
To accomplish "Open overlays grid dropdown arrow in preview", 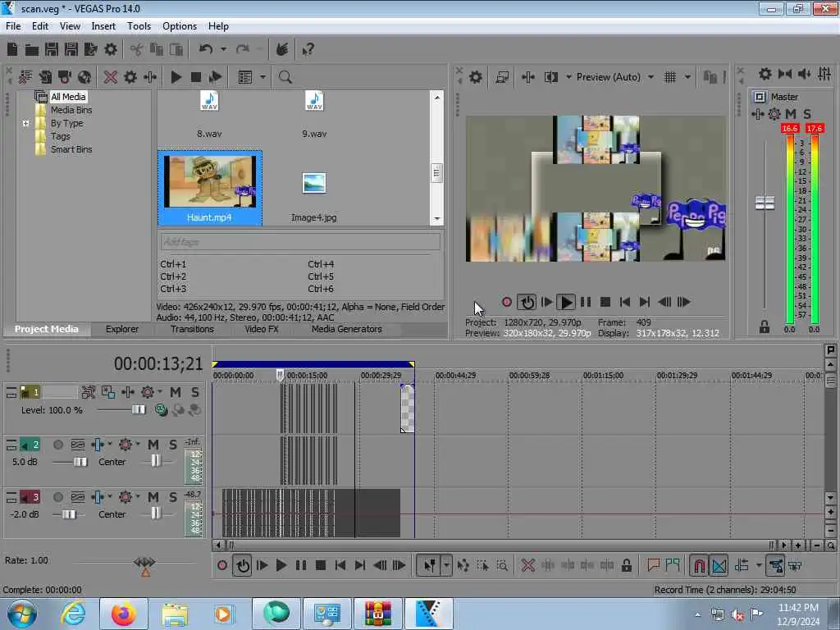I will (x=687, y=77).
